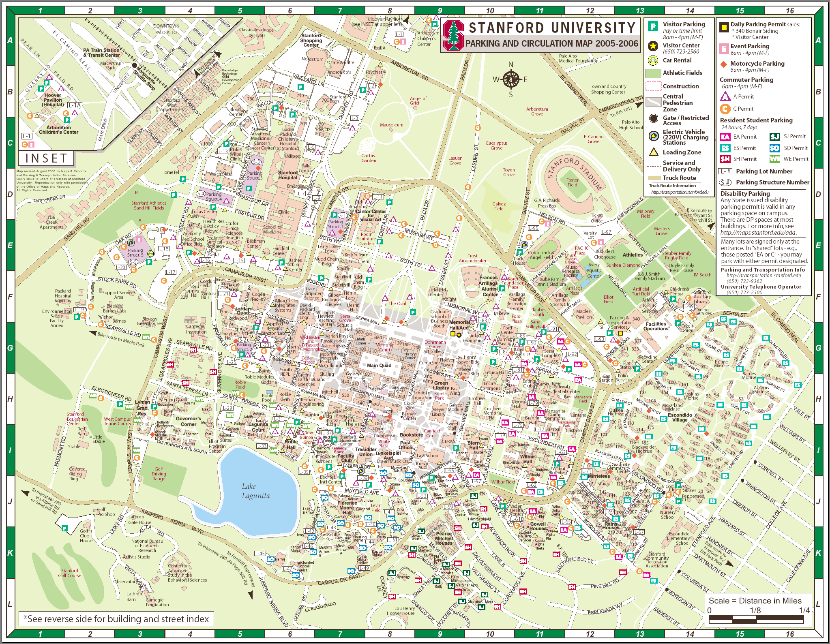Click the Athletic Fields green swatch

coord(653,73)
